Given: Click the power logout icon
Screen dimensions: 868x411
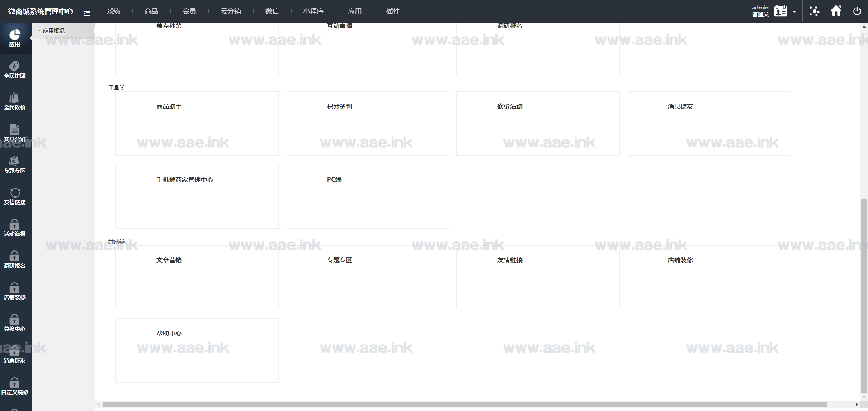Looking at the screenshot, I should [x=857, y=11].
